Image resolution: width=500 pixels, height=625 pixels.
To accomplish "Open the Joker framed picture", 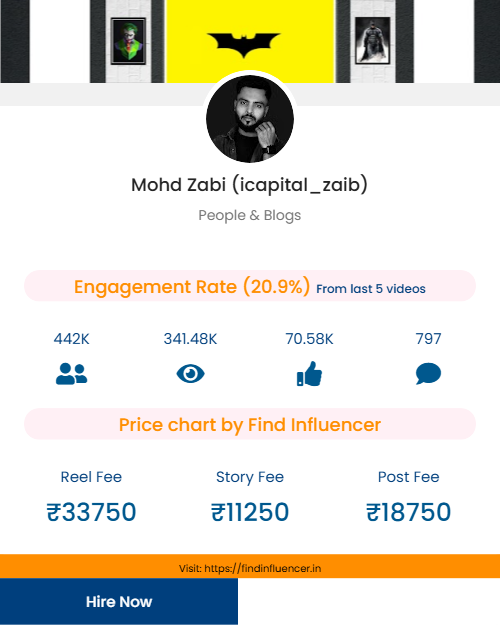I will tap(128, 41).
